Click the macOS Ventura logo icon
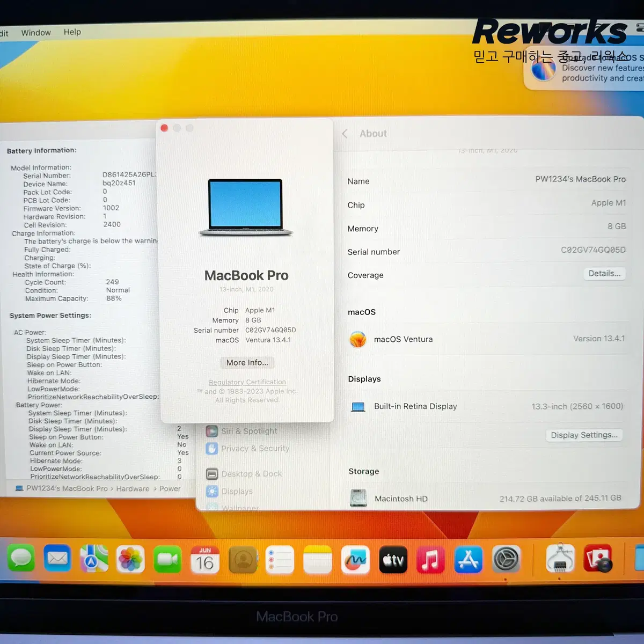The width and height of the screenshot is (644, 644). [358, 339]
